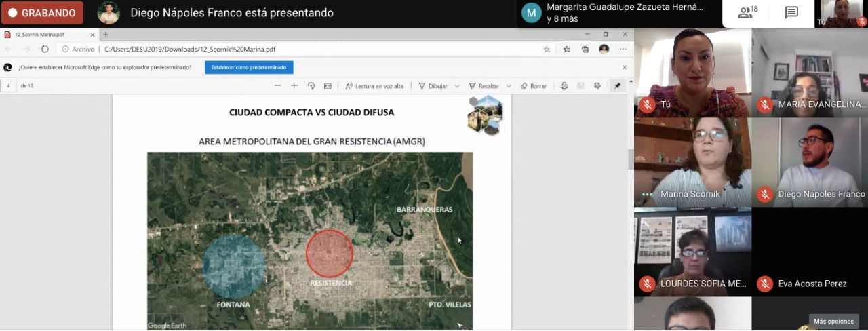Viewport: 868px width, 331px height.
Task: Zoom in the PDF with plus icon
Action: coord(294,86)
